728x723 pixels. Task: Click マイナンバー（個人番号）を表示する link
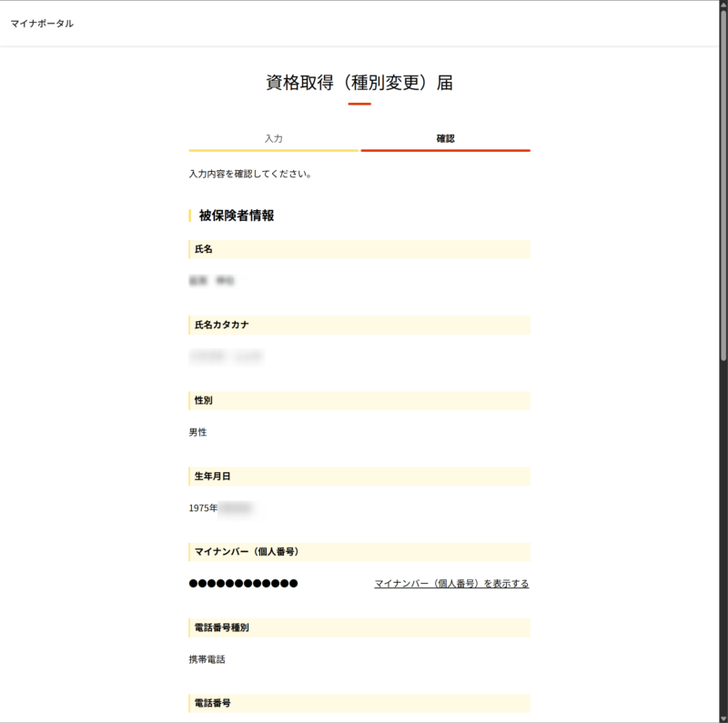coord(451,584)
